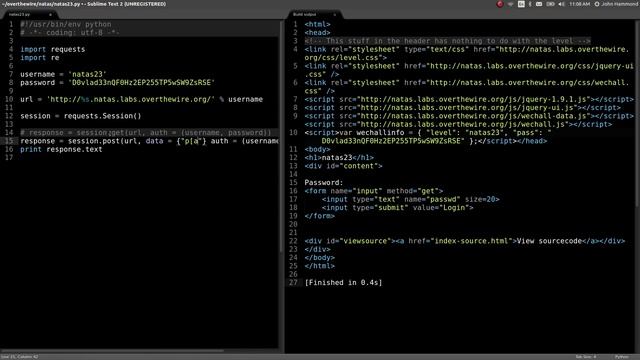
Task: Click the 'print response.text' line
Action: [61, 149]
